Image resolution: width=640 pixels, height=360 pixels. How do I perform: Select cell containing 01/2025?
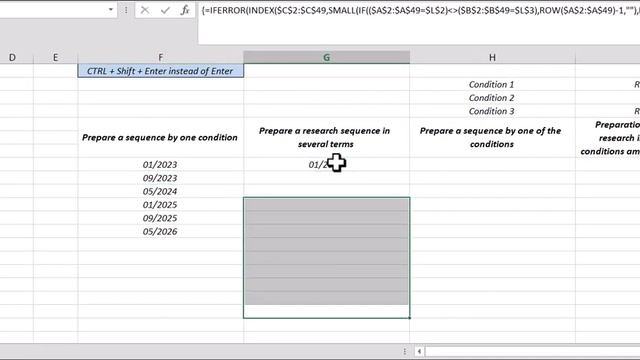click(x=160, y=205)
